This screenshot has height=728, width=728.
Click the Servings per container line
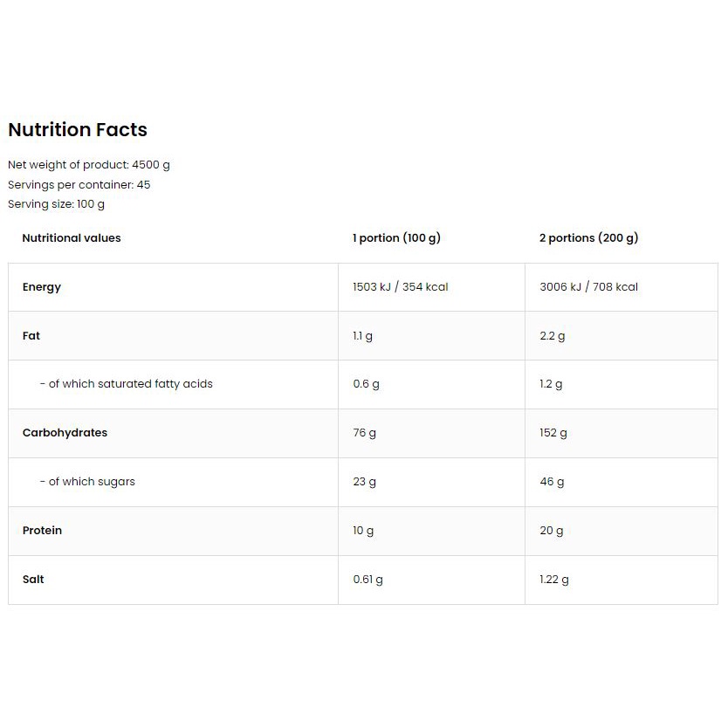click(x=79, y=185)
